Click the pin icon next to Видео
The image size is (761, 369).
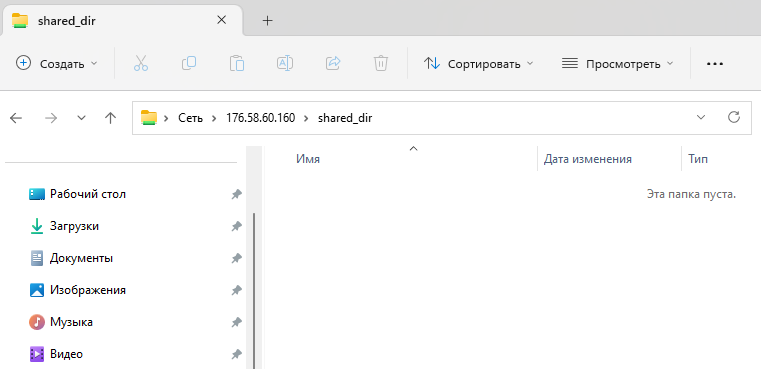point(236,354)
